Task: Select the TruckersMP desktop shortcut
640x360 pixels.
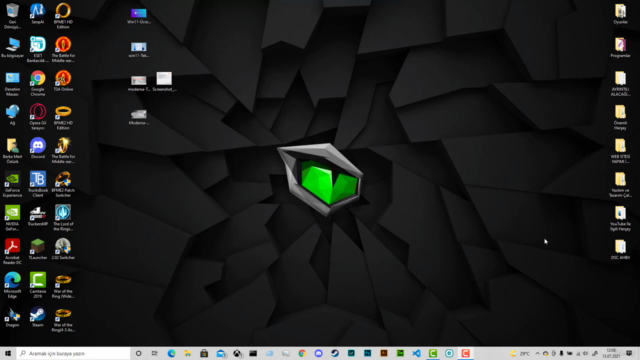Action: coord(38,216)
